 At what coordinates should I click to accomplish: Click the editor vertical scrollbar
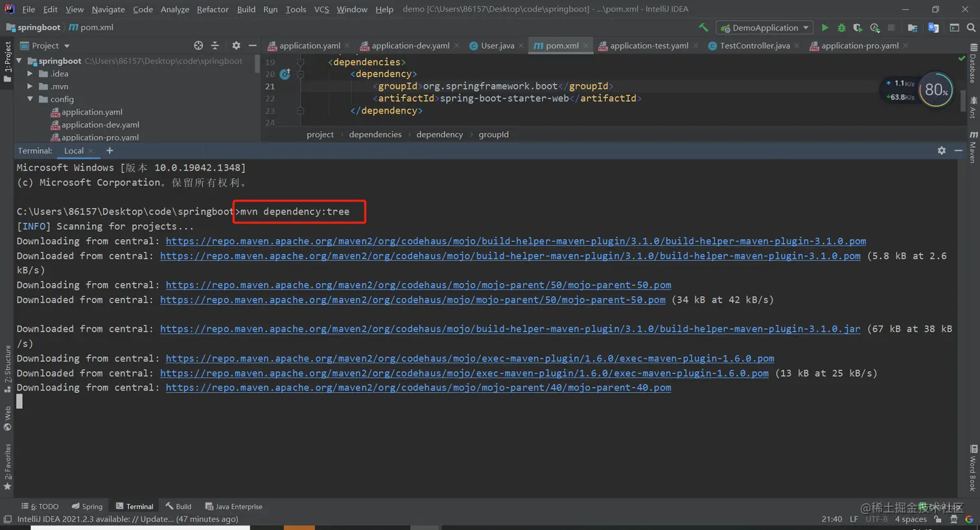(x=962, y=100)
